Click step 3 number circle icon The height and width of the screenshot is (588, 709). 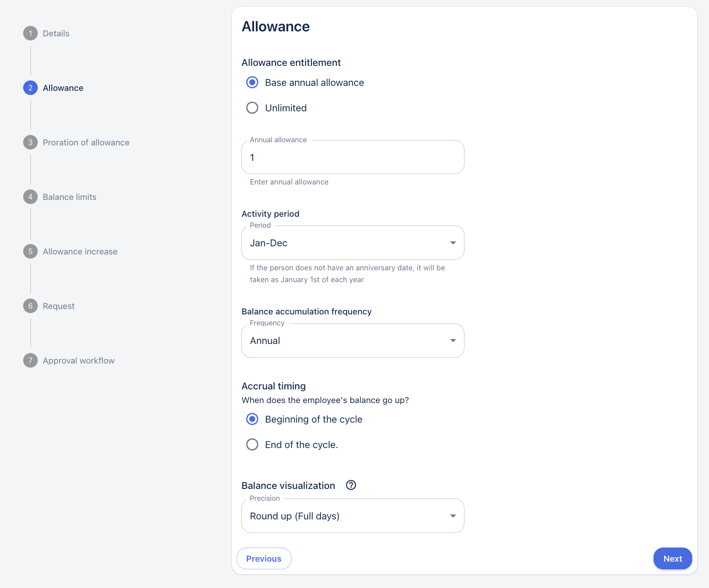(x=30, y=142)
